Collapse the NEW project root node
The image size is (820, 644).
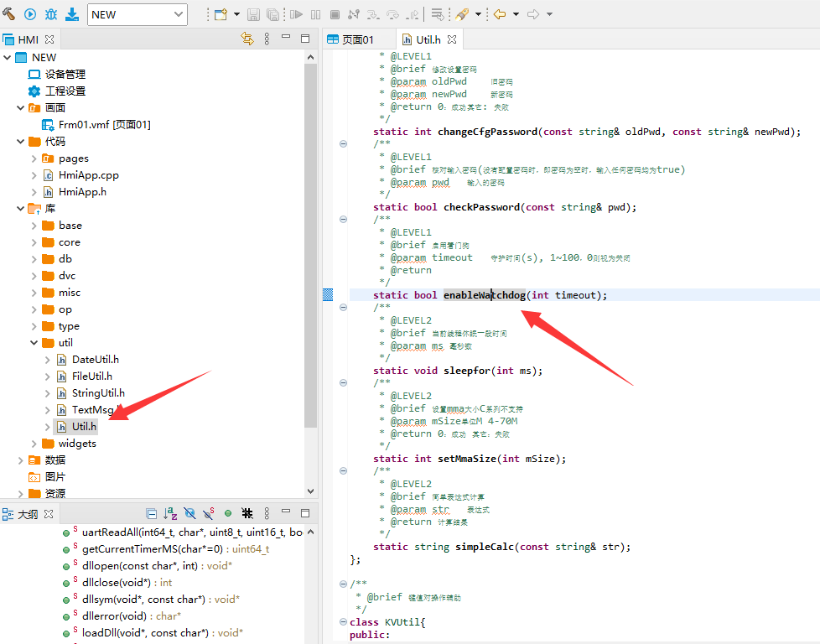click(x=8, y=58)
